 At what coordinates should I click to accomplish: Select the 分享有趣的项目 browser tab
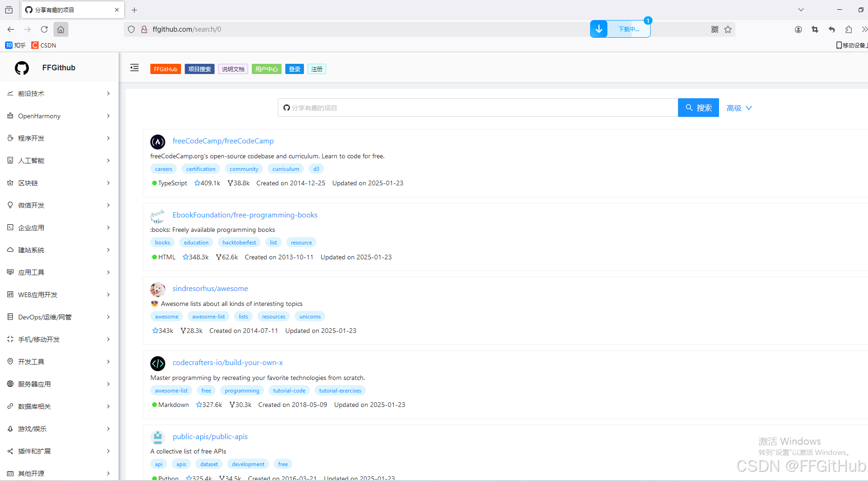tap(72, 10)
